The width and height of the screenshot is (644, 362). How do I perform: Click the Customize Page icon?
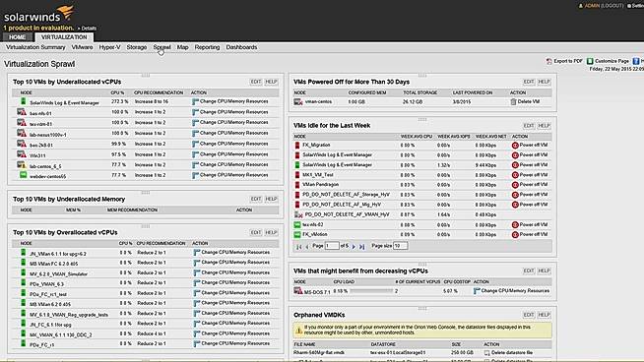590,61
